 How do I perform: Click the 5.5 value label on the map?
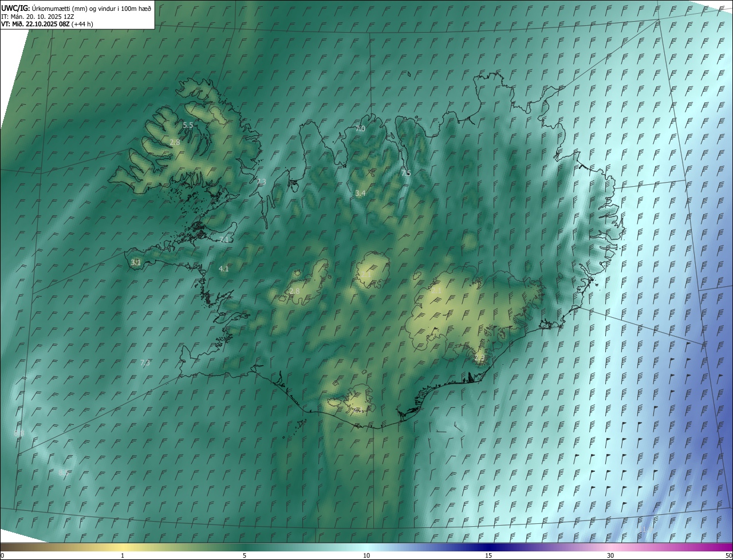click(x=188, y=125)
